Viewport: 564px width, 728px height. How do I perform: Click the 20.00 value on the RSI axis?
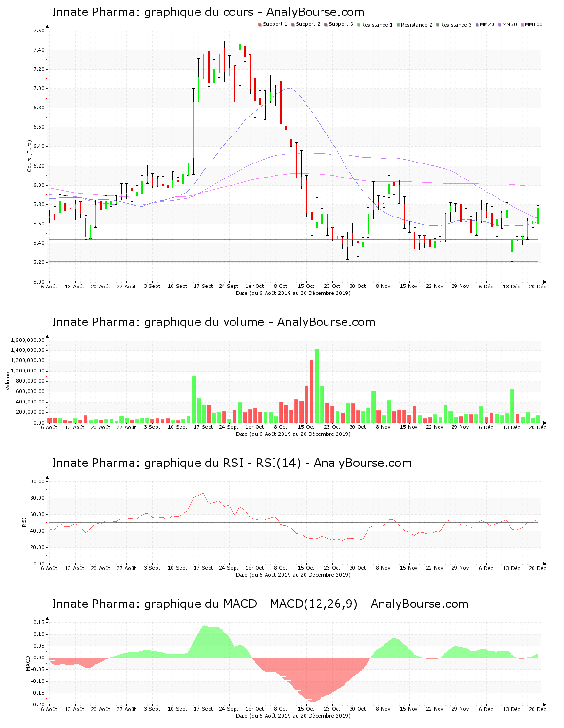[x=37, y=547]
